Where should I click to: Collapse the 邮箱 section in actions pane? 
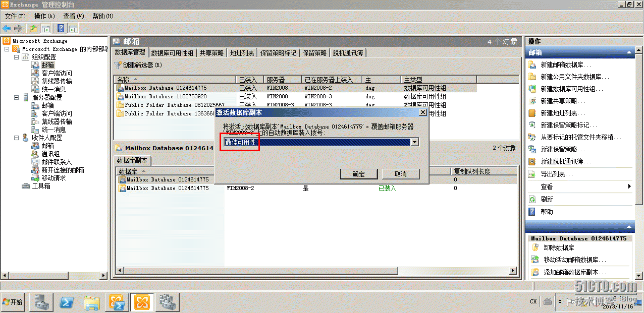629,52
